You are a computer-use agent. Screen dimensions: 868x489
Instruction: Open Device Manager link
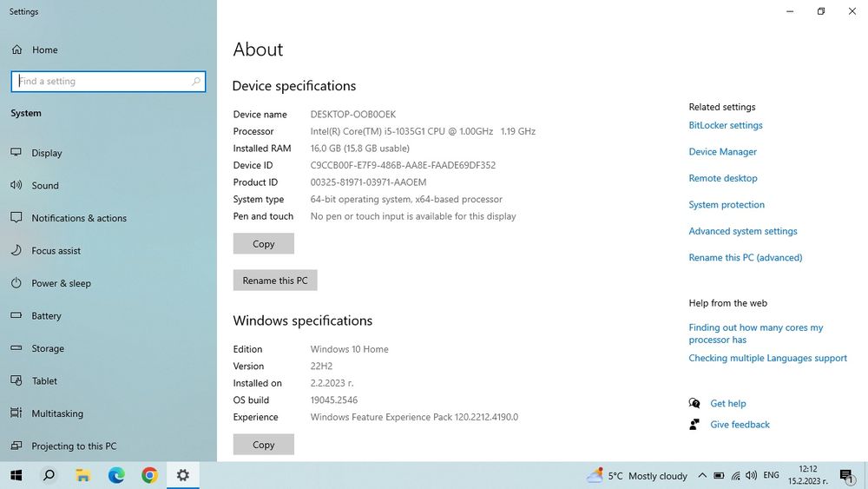pos(722,152)
